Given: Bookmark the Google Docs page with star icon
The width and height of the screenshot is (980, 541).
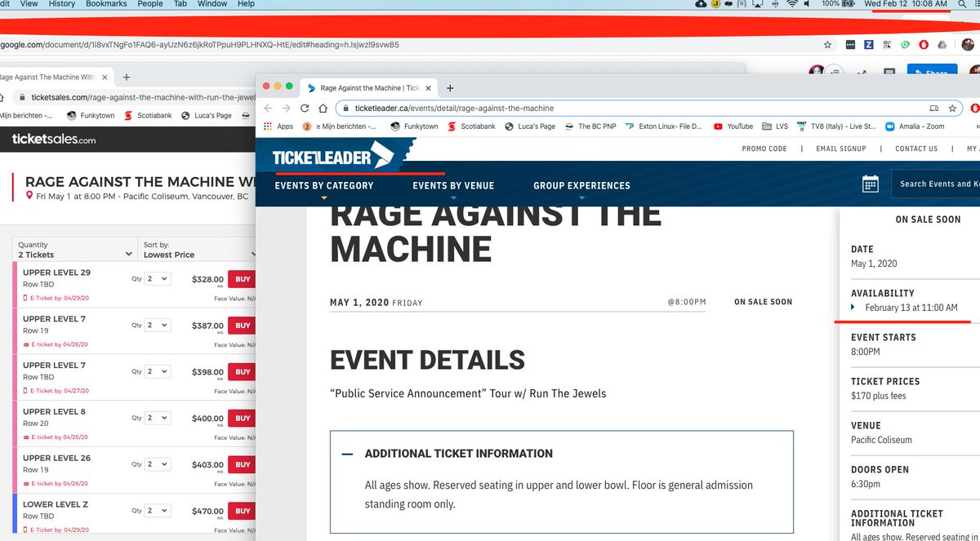Looking at the screenshot, I should pos(827,45).
